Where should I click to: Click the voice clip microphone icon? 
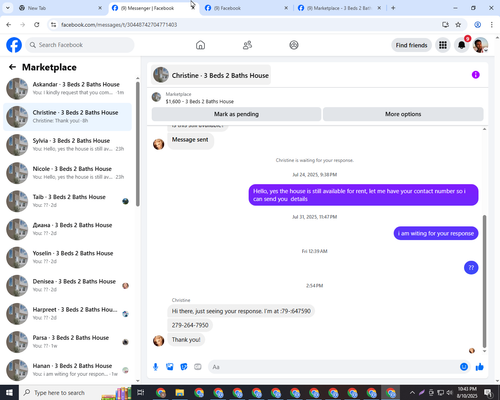click(155, 367)
